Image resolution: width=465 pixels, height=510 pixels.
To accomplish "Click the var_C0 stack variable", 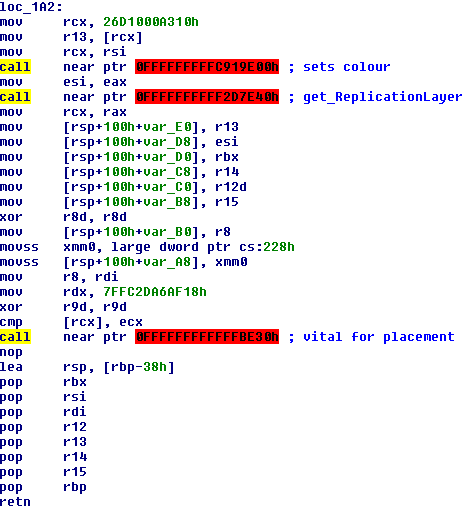I will (168, 187).
